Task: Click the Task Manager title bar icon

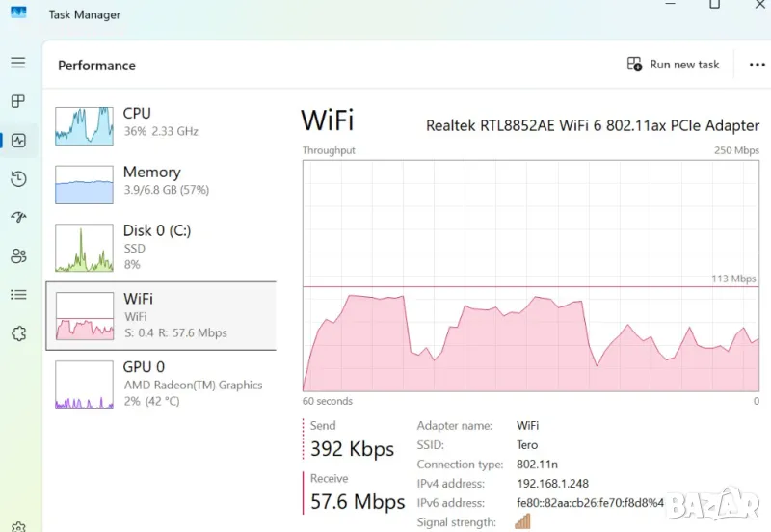Action: click(x=18, y=13)
